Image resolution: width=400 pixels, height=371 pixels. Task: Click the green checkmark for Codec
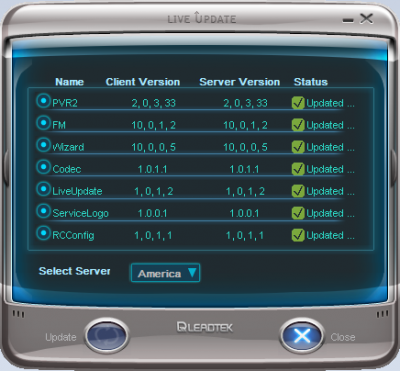tap(298, 169)
